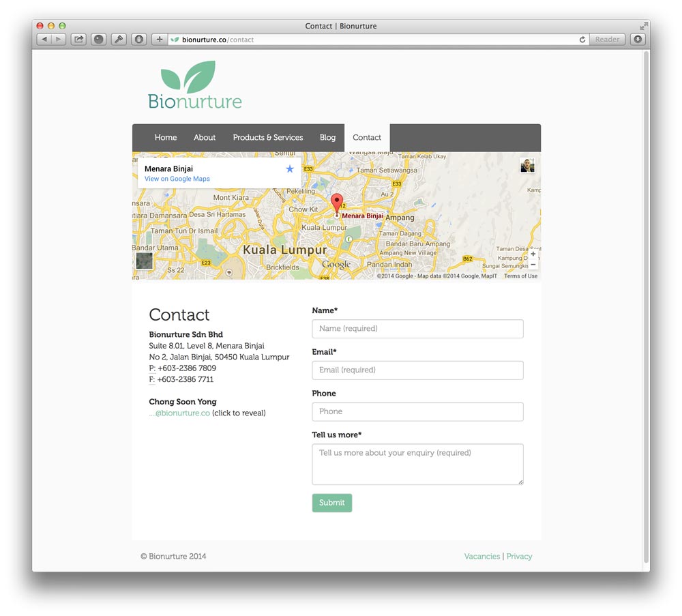Click the textarea resize grip corner
The image size is (682, 616).
tap(520, 482)
